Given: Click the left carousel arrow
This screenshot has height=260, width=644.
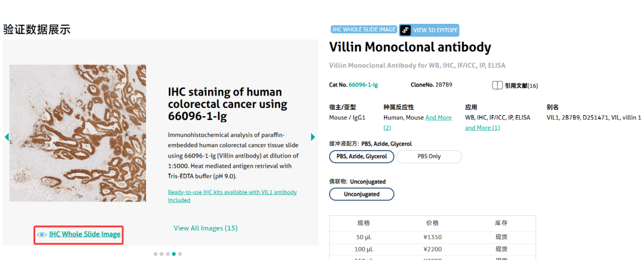Looking at the screenshot, I should [x=7, y=137].
